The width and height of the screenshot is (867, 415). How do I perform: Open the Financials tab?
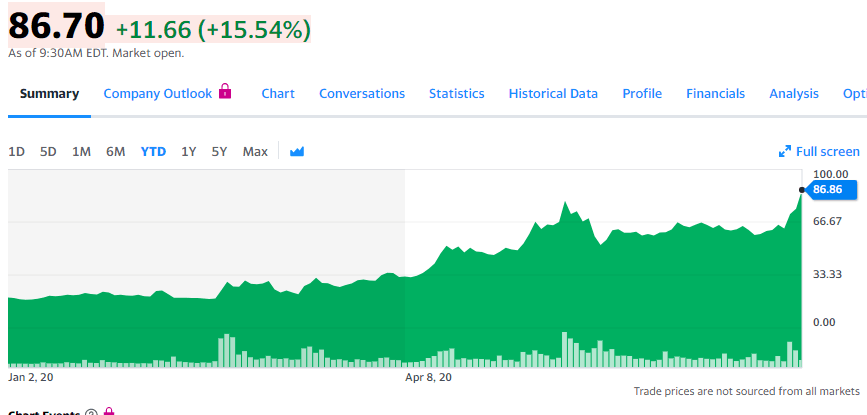click(715, 94)
